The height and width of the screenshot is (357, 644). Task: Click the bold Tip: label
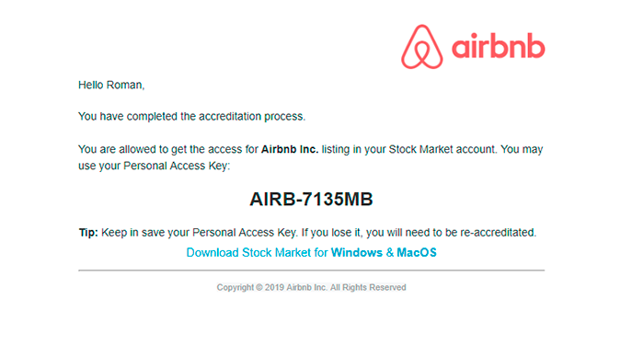pyautogui.click(x=88, y=233)
